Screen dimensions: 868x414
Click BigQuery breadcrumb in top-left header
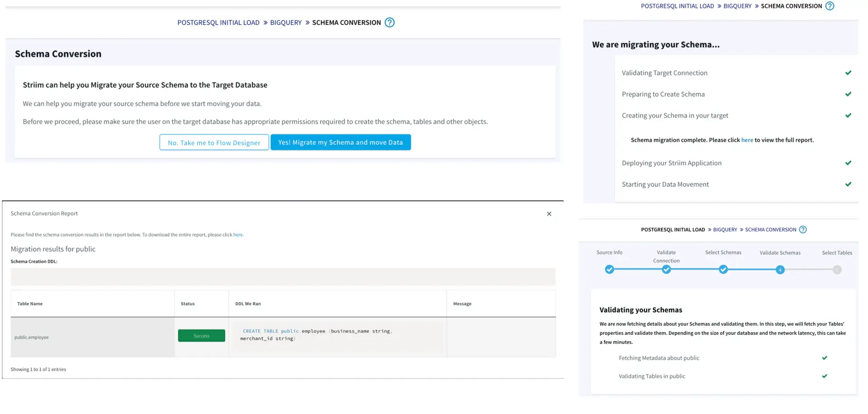tap(286, 23)
